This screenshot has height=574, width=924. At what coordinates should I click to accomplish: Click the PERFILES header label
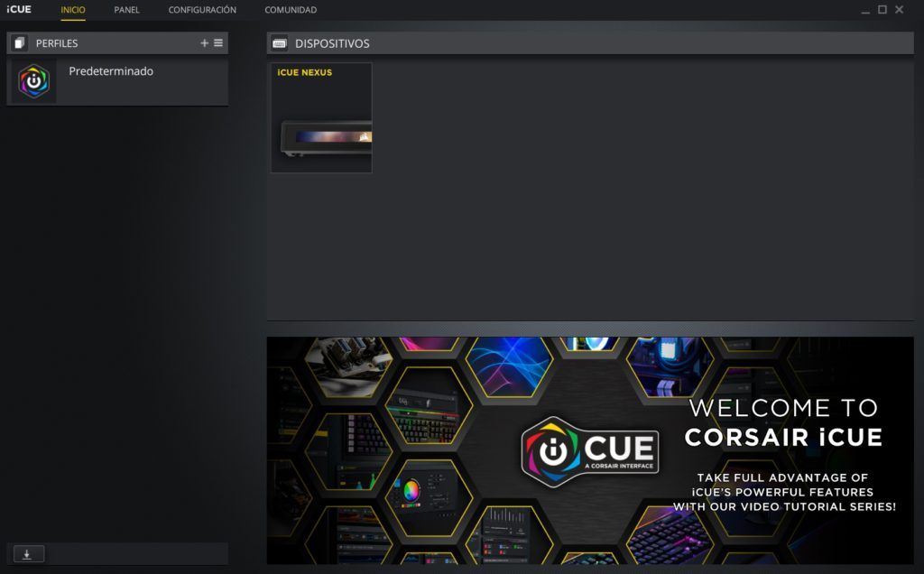pyautogui.click(x=57, y=43)
